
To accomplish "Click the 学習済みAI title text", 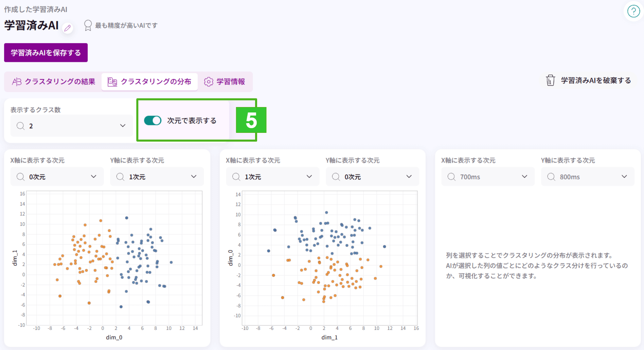I will (31, 25).
